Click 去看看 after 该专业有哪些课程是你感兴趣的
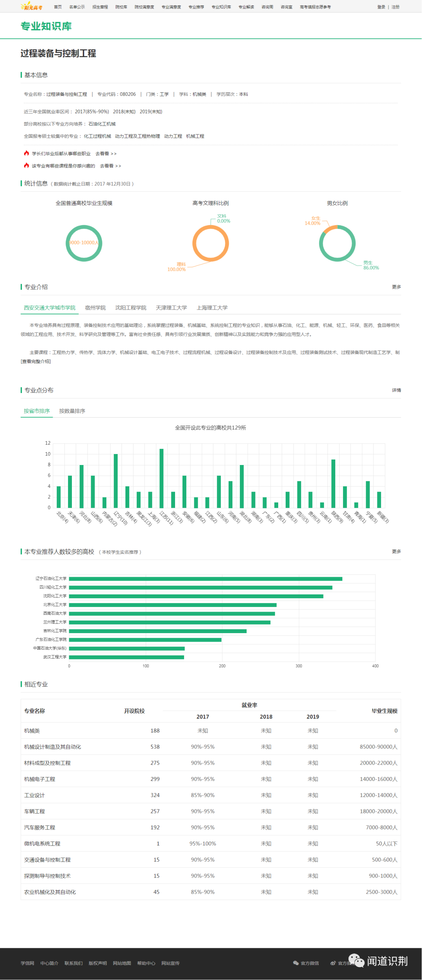This screenshot has width=422, height=980. pyautogui.click(x=110, y=166)
